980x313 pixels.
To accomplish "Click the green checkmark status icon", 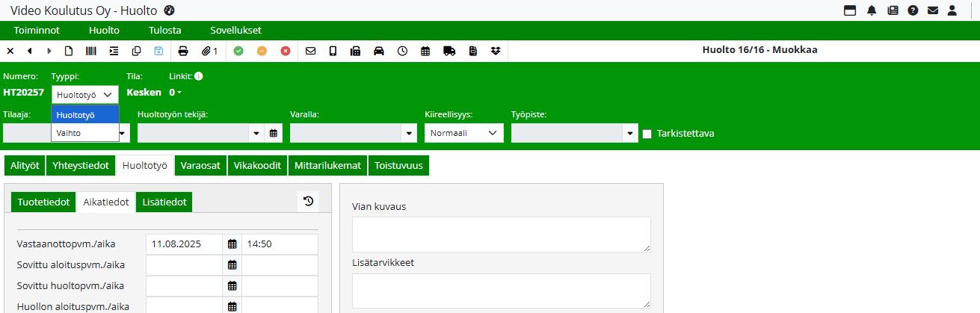I will 238,51.
